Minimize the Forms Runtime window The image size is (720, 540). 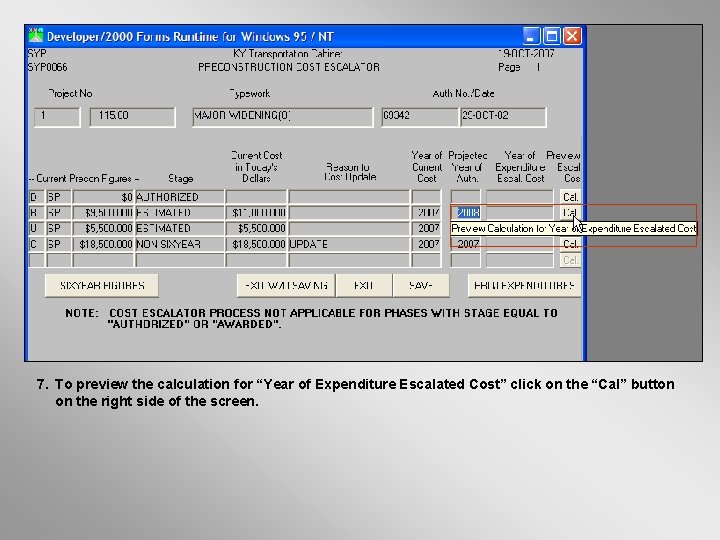pyautogui.click(x=531, y=36)
